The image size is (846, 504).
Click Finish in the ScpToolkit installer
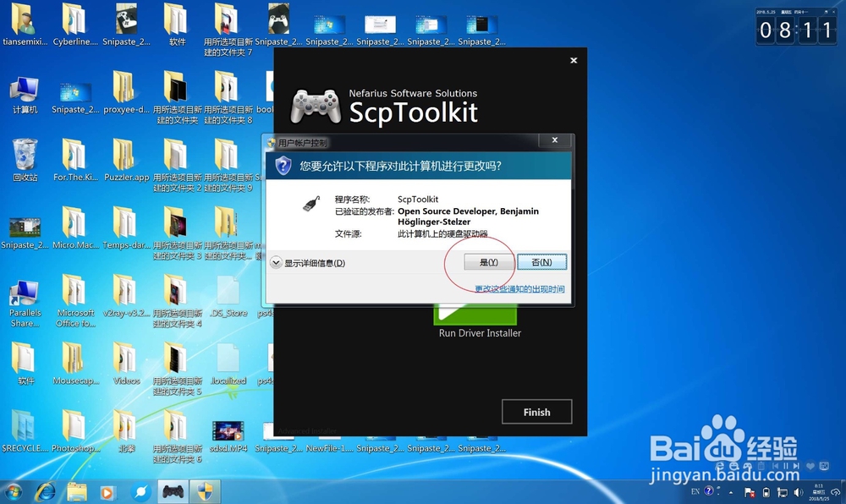point(537,412)
